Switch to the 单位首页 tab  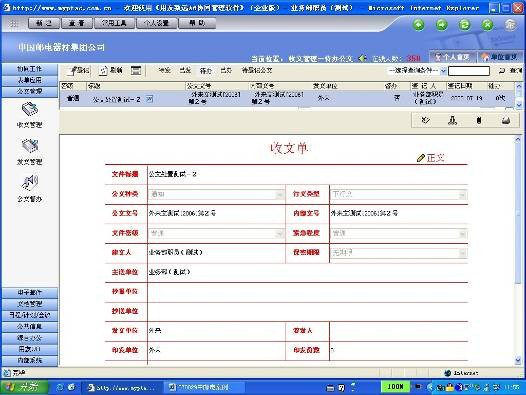[x=499, y=57]
